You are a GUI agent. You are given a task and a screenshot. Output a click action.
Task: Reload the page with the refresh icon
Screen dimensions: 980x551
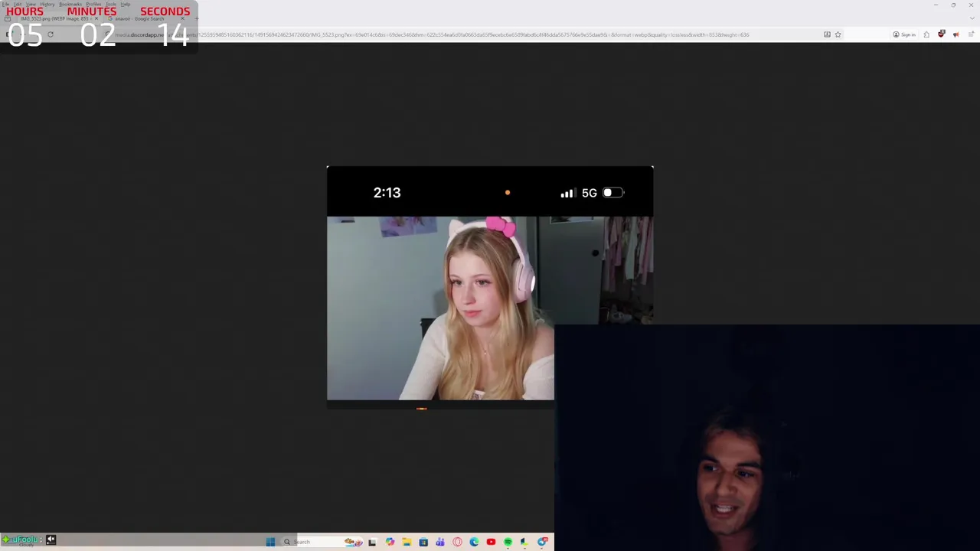51,34
